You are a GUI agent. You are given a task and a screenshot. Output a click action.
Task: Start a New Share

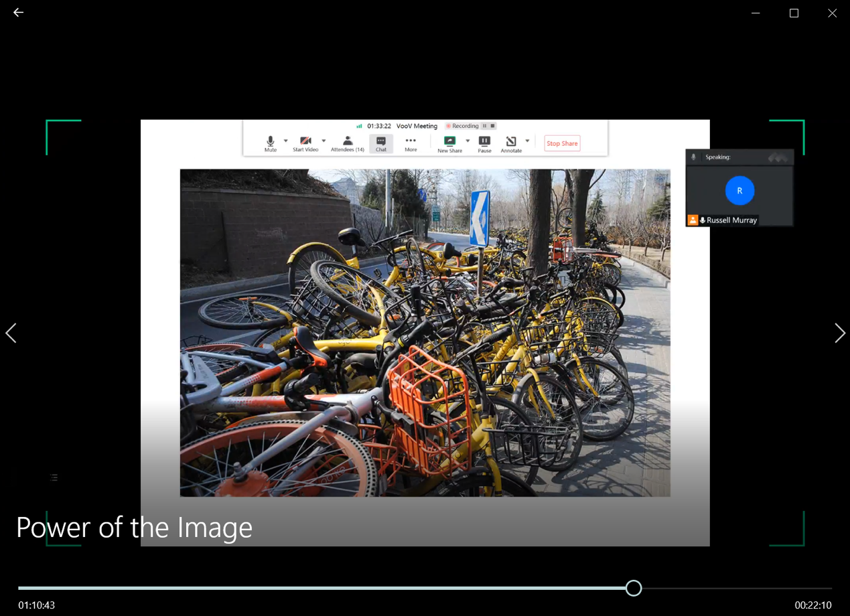tap(449, 143)
